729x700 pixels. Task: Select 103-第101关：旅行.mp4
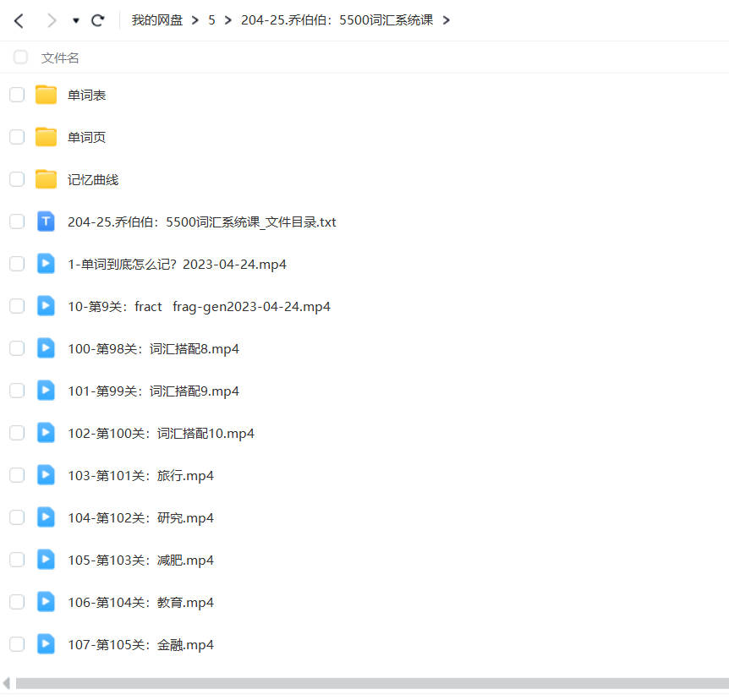[x=141, y=476]
